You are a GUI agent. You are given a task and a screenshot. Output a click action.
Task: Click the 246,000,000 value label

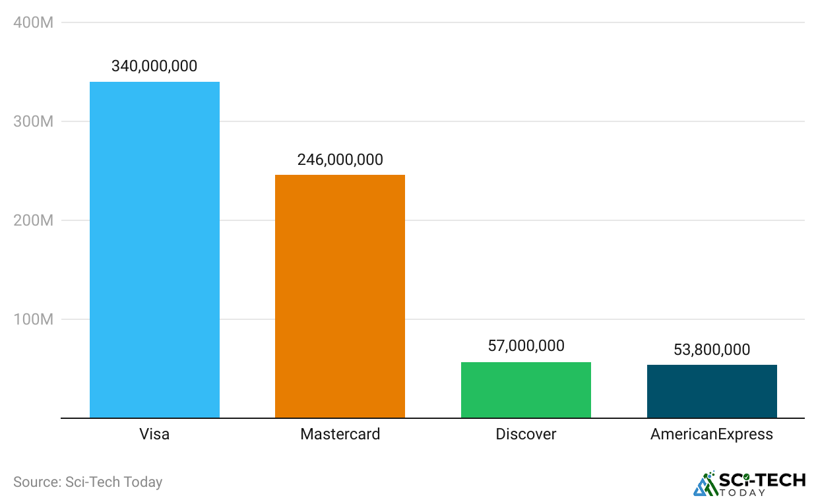[x=340, y=160]
